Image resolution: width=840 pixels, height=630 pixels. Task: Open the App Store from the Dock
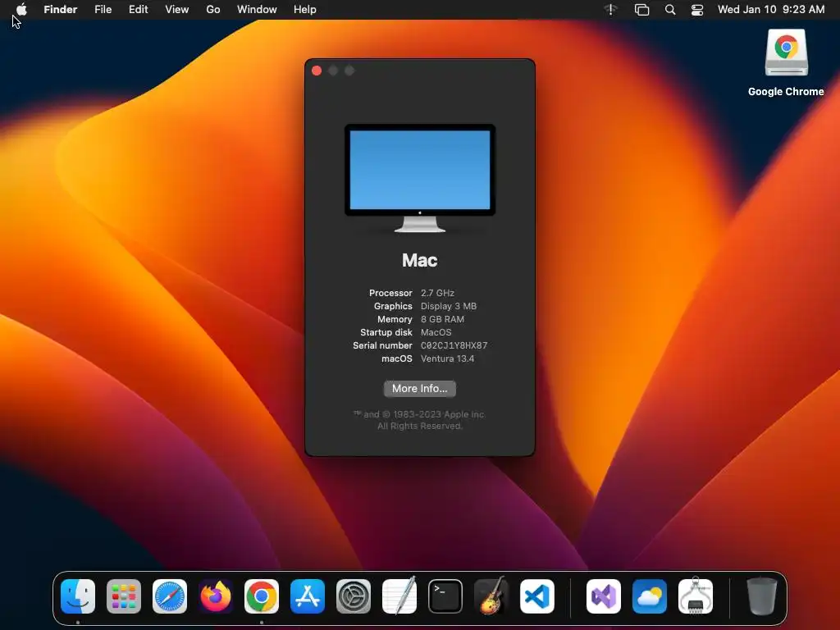308,596
